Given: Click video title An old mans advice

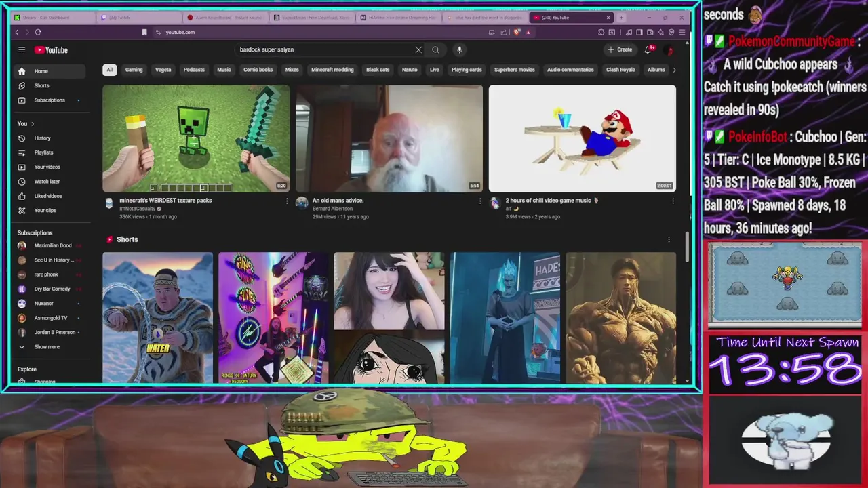Looking at the screenshot, I should (338, 201).
